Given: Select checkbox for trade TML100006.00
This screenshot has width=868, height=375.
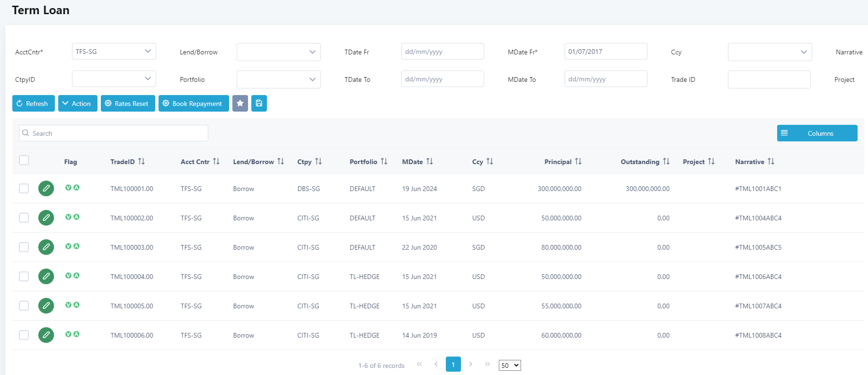Looking at the screenshot, I should 24,335.
